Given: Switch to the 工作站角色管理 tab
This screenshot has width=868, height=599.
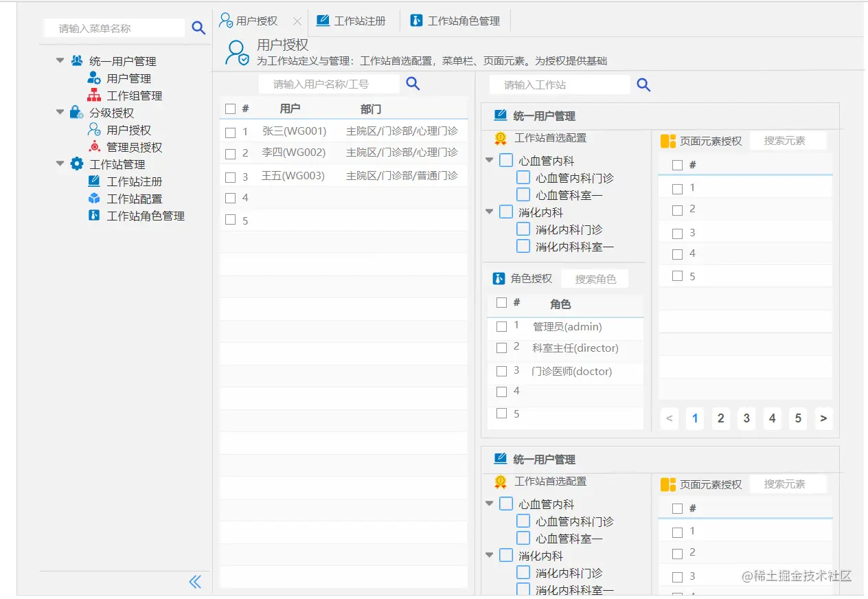Looking at the screenshot, I should pos(455,21).
